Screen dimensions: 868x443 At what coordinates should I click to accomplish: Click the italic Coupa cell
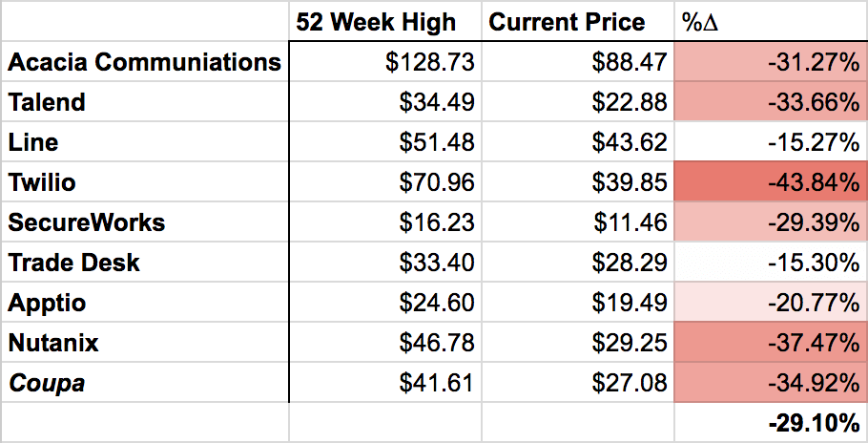(x=145, y=383)
